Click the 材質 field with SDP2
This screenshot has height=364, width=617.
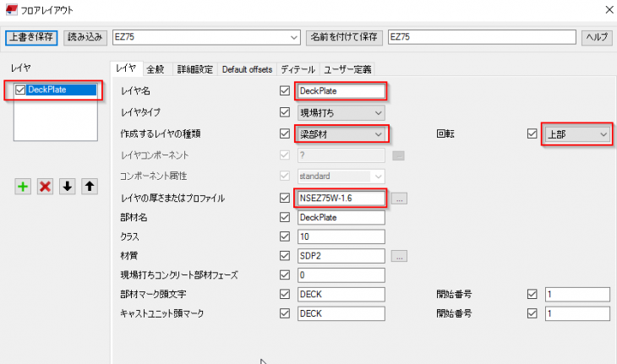coord(341,256)
